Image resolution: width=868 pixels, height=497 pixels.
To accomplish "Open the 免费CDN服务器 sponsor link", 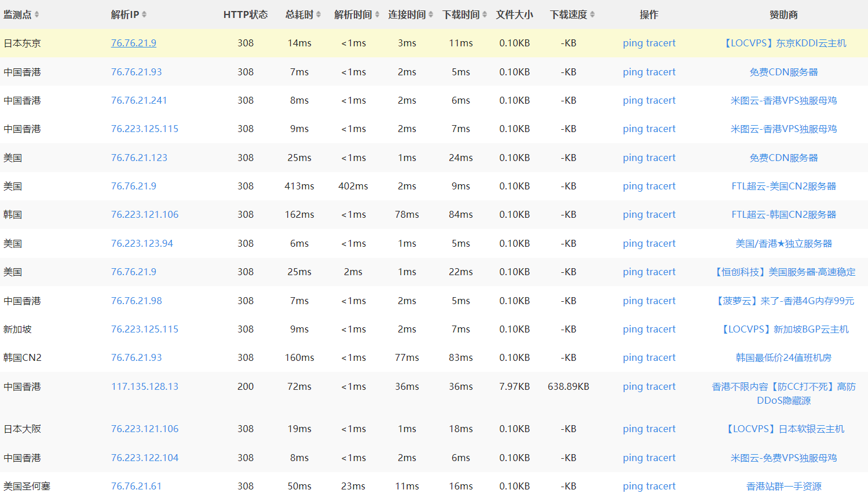I will pyautogui.click(x=783, y=72).
